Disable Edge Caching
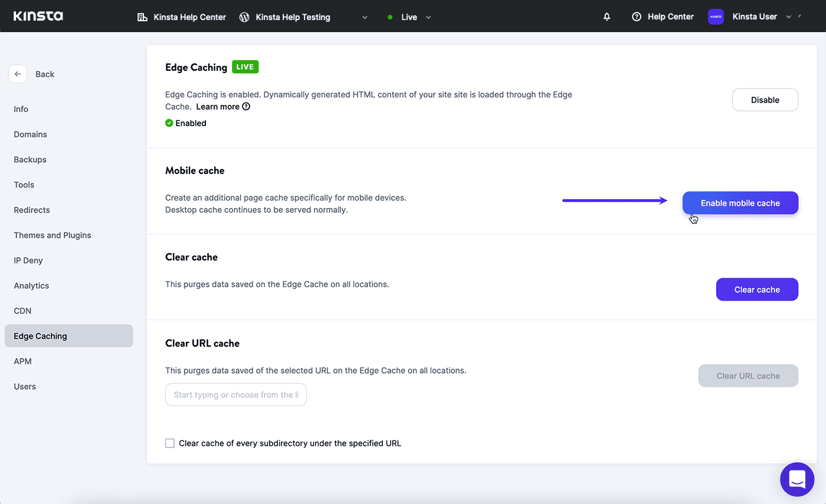Image resolution: width=826 pixels, height=504 pixels. (765, 100)
